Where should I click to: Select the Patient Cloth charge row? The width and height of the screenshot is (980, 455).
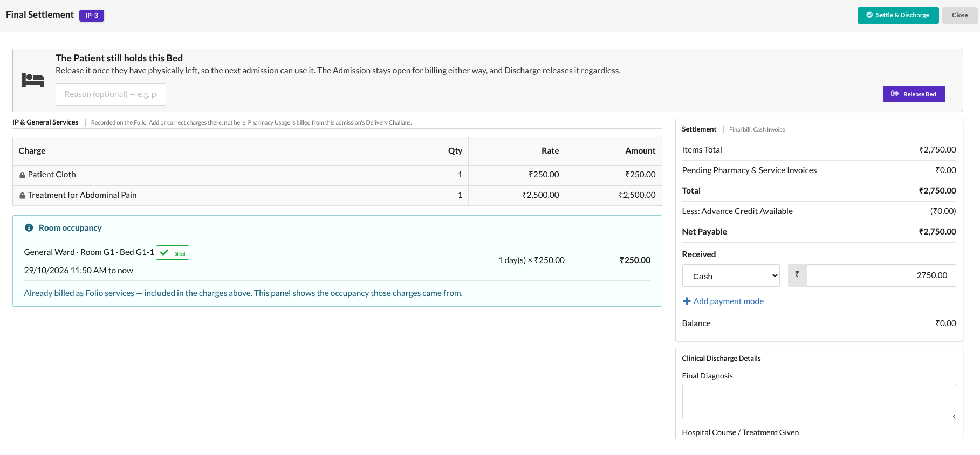[337, 175]
